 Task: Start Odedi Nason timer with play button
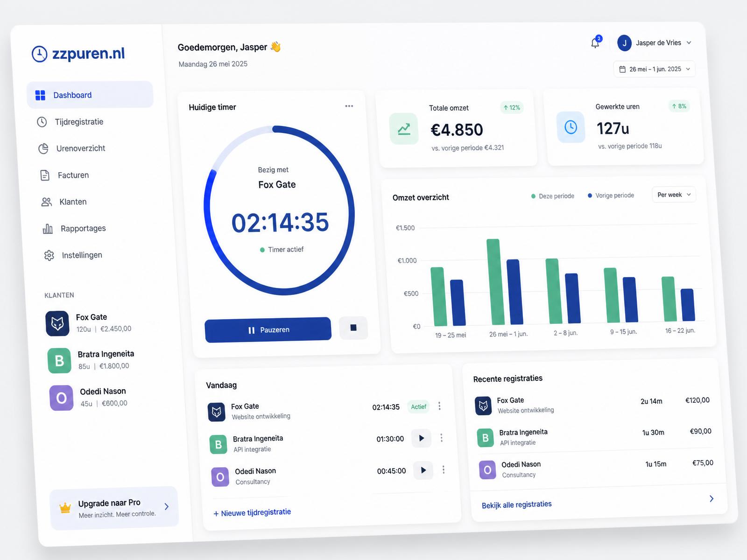pos(423,470)
